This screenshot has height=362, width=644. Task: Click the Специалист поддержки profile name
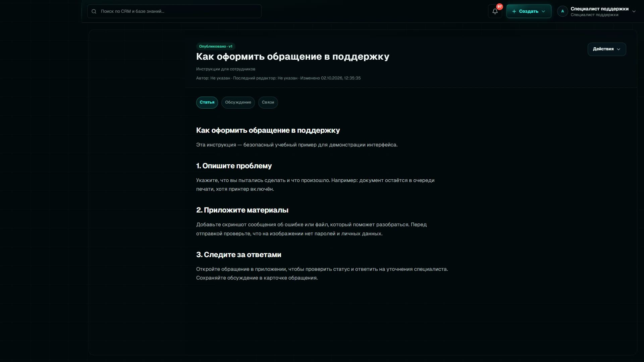coord(599,9)
